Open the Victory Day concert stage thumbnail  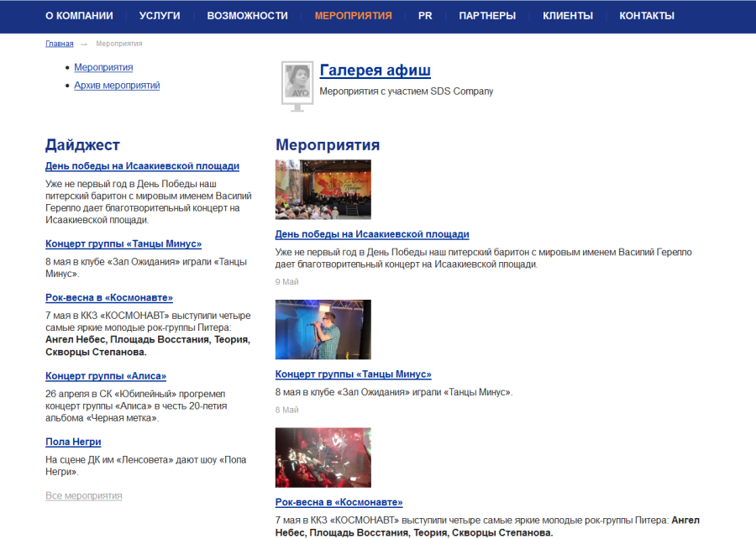[323, 190]
